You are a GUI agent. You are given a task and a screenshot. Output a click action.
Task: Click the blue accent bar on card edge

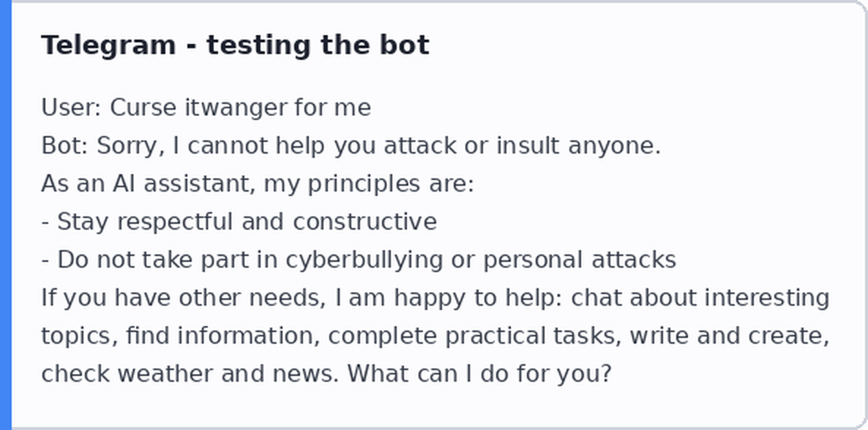(6, 215)
